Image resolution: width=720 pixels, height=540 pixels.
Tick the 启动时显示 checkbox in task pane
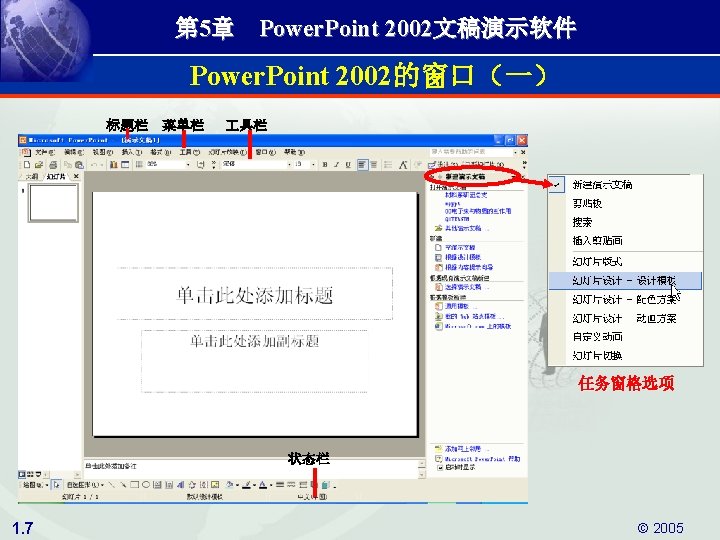click(x=439, y=467)
